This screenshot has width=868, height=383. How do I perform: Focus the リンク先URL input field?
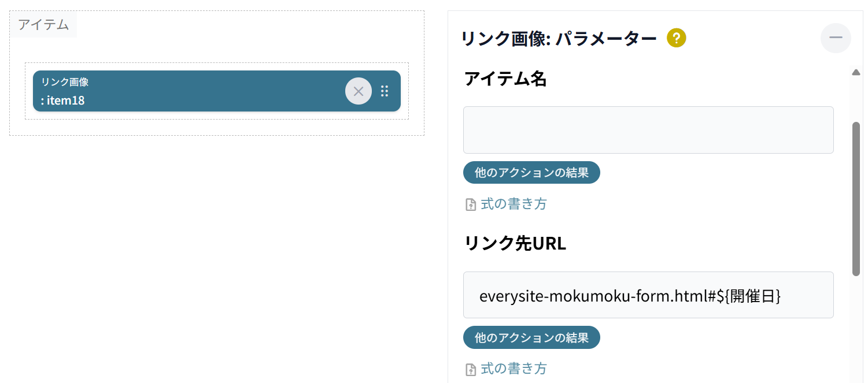coord(648,295)
